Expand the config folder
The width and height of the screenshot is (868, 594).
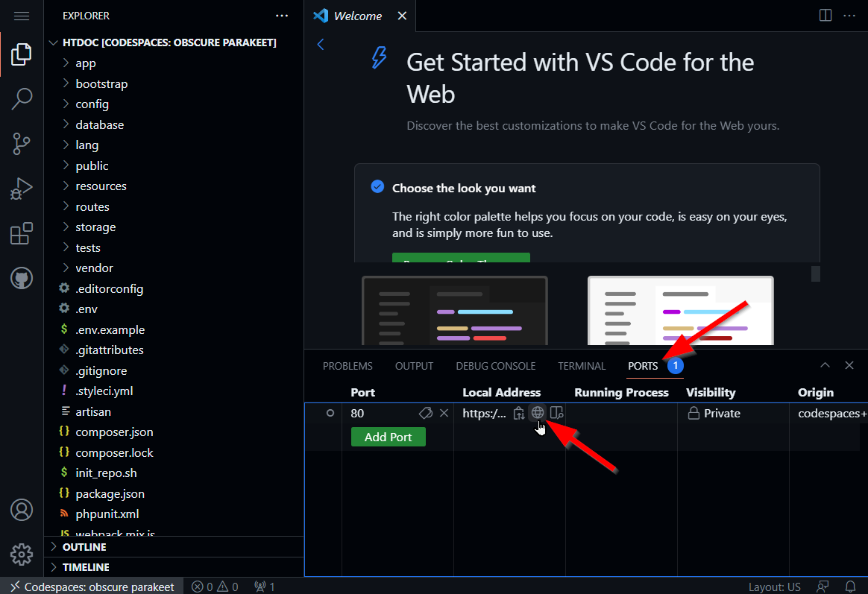tap(174, 104)
